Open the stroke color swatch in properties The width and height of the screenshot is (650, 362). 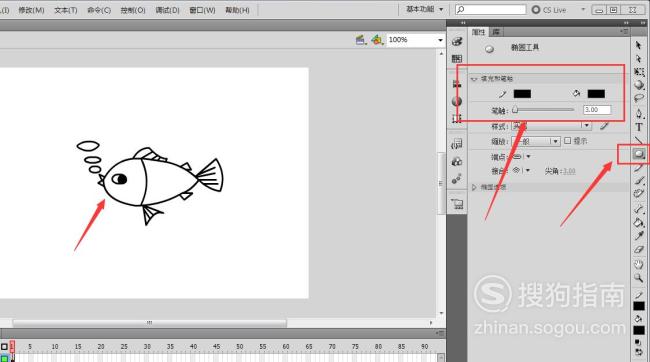pyautogui.click(x=522, y=94)
